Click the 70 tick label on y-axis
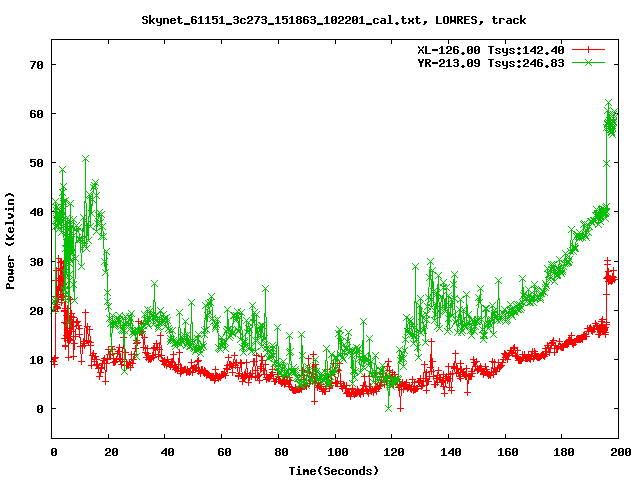This screenshot has width=640, height=480. pyautogui.click(x=36, y=65)
